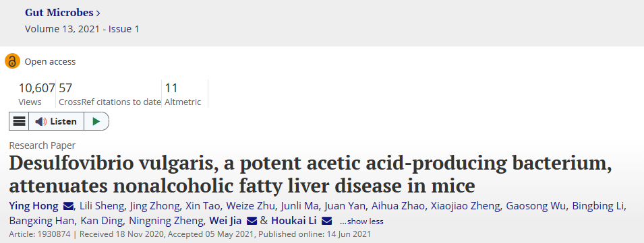This screenshot has width=644, height=243.
Task: Open the Issue 1 link
Action: (x=123, y=29)
